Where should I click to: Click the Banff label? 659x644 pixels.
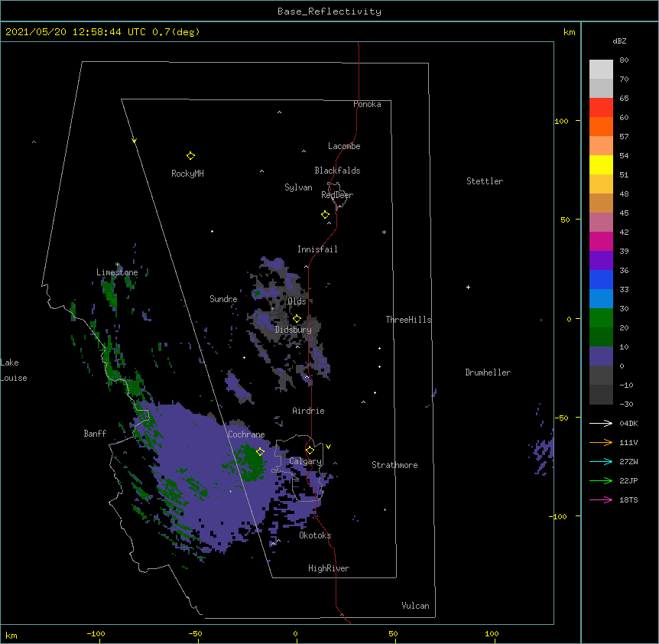tap(95, 434)
